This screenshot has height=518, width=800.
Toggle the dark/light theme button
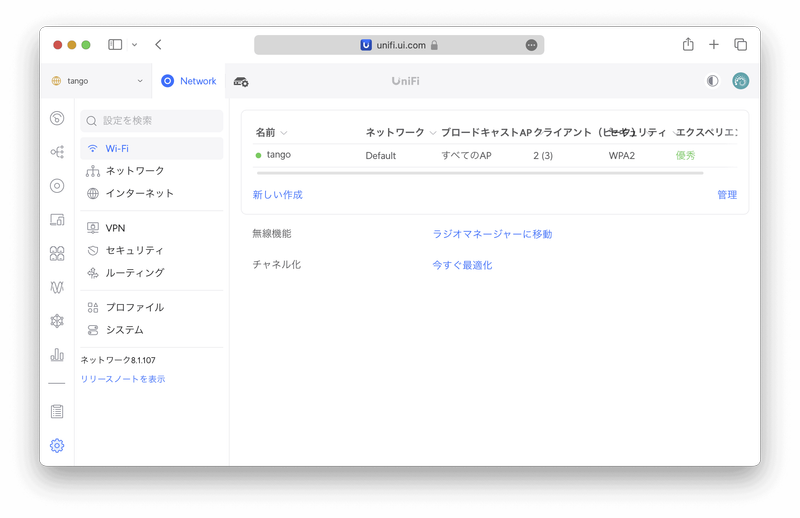coord(712,81)
